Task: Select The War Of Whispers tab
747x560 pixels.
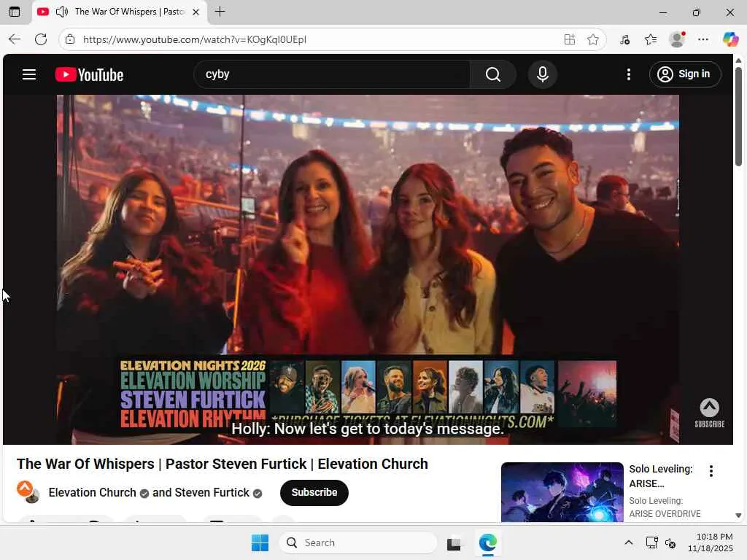Action: pos(120,12)
